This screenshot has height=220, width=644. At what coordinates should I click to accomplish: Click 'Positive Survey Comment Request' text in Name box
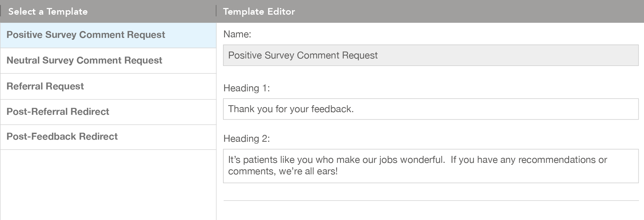point(303,55)
